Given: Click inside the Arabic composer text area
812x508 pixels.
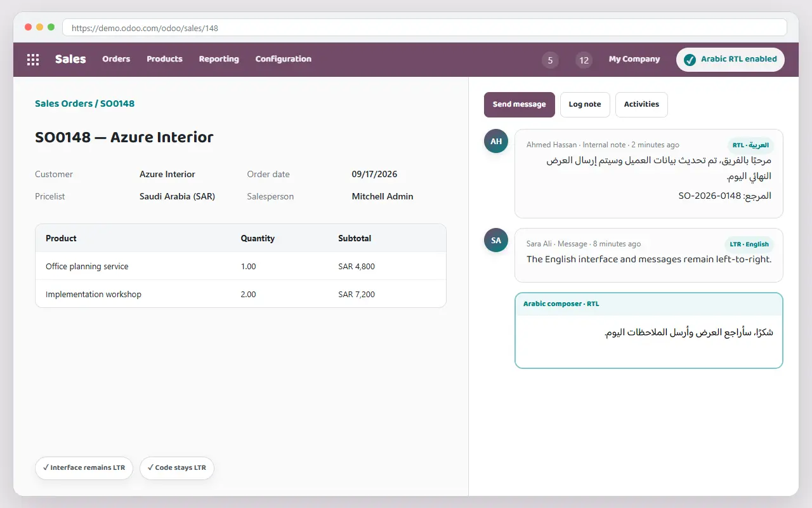Looking at the screenshot, I should tap(649, 341).
